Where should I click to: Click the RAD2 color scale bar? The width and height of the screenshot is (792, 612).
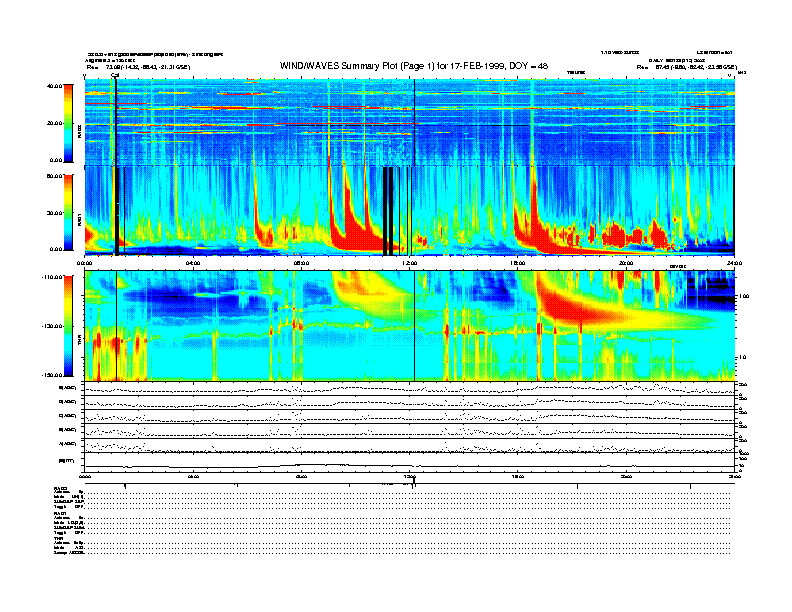(x=68, y=124)
